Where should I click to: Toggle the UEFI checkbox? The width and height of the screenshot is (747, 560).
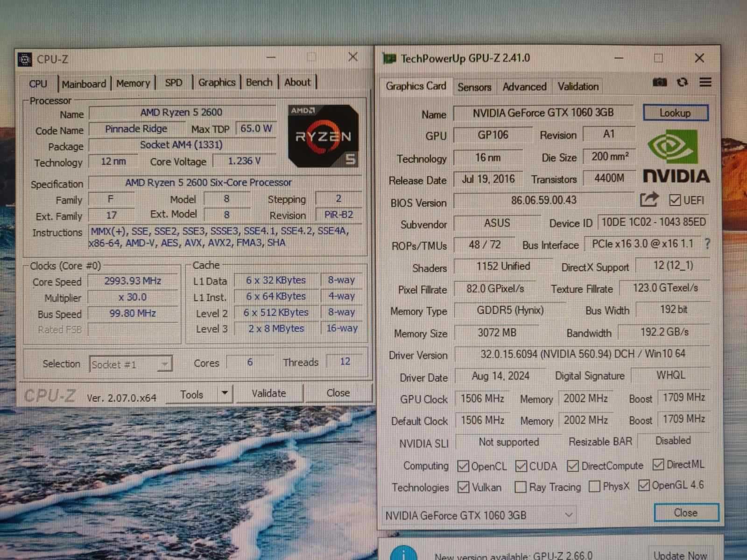[675, 200]
